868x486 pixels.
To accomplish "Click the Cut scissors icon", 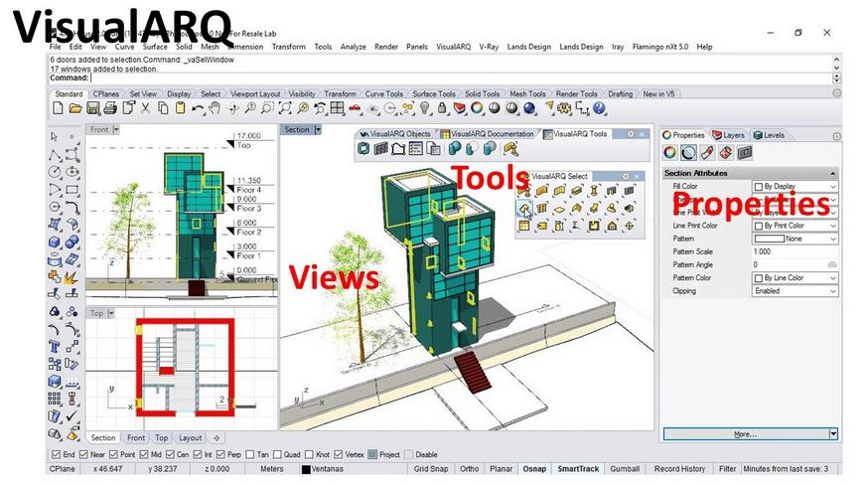I will click(146, 108).
